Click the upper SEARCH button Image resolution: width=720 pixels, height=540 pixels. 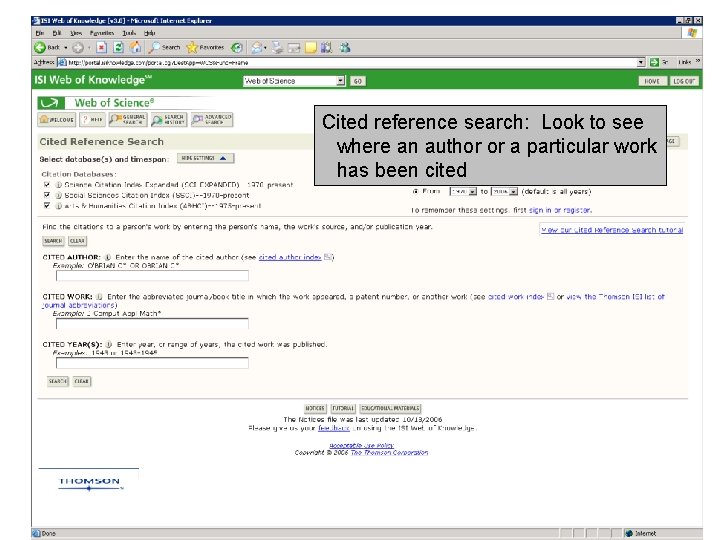click(x=53, y=241)
